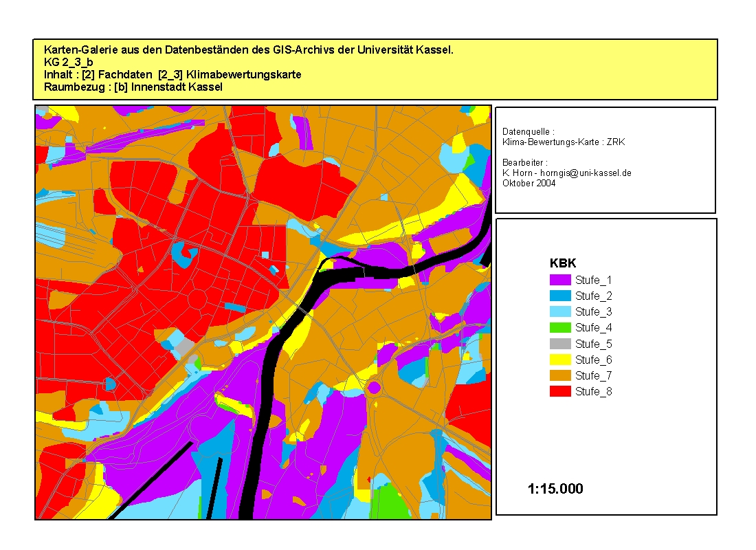Viewport: 756px width, 550px height.
Task: Click the purple Stufe_1 legend swatch
Action: tap(560, 280)
